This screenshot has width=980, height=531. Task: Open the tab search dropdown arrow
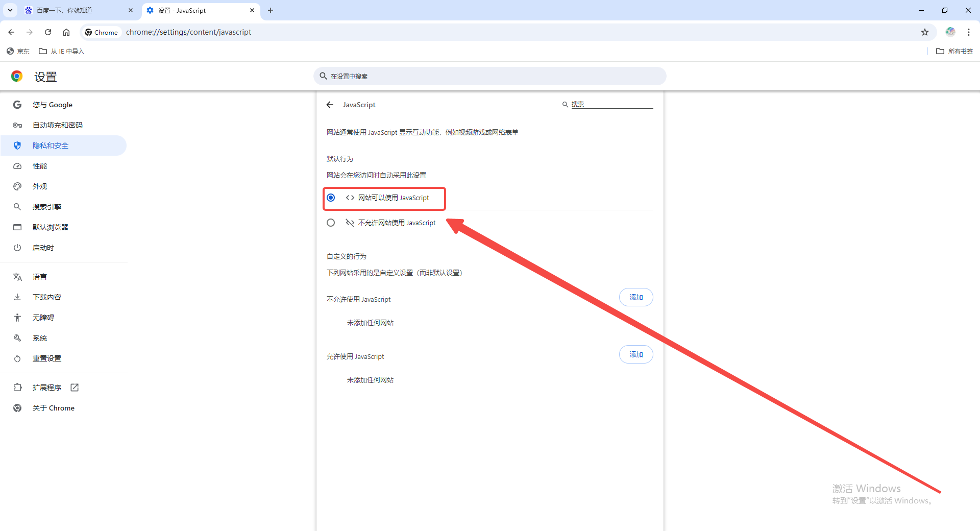click(x=10, y=10)
